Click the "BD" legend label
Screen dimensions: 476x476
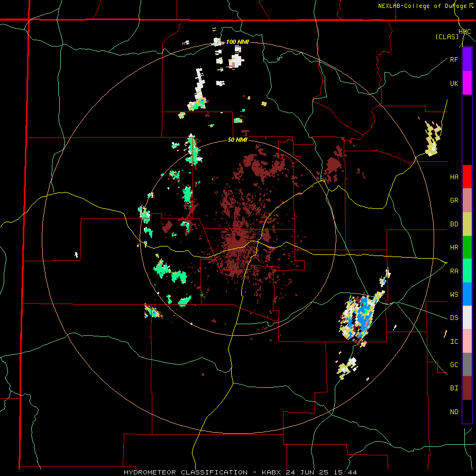pyautogui.click(x=454, y=224)
